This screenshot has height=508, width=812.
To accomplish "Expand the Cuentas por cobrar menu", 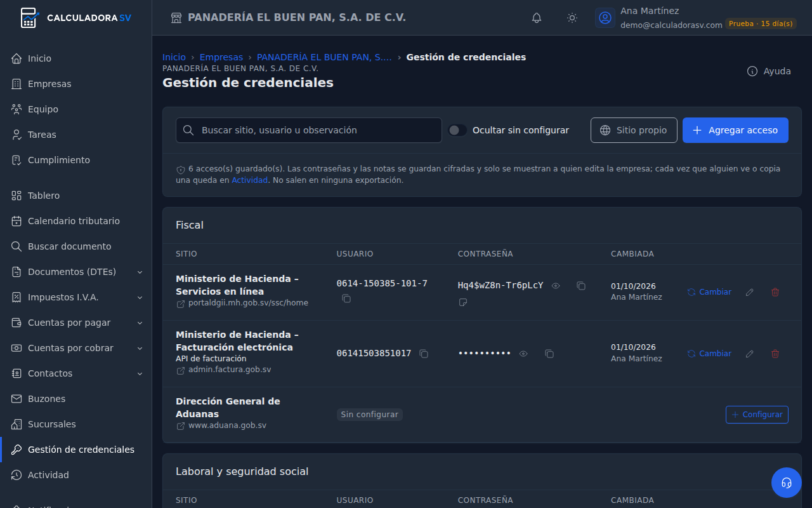I will (x=76, y=348).
